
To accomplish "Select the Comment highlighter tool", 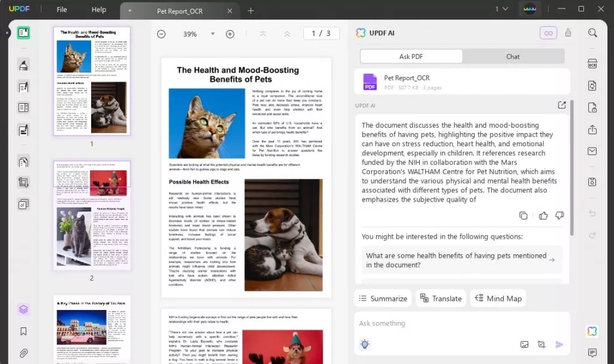I will tap(23, 65).
